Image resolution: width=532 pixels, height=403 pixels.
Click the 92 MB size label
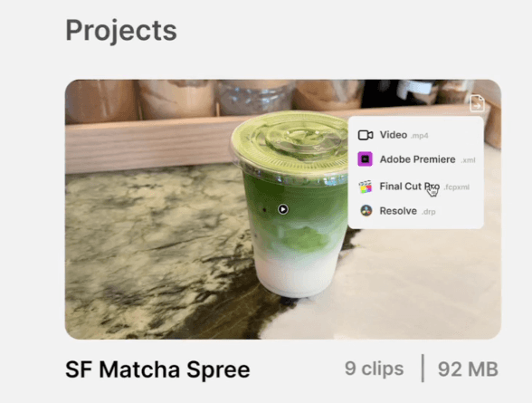(x=468, y=369)
